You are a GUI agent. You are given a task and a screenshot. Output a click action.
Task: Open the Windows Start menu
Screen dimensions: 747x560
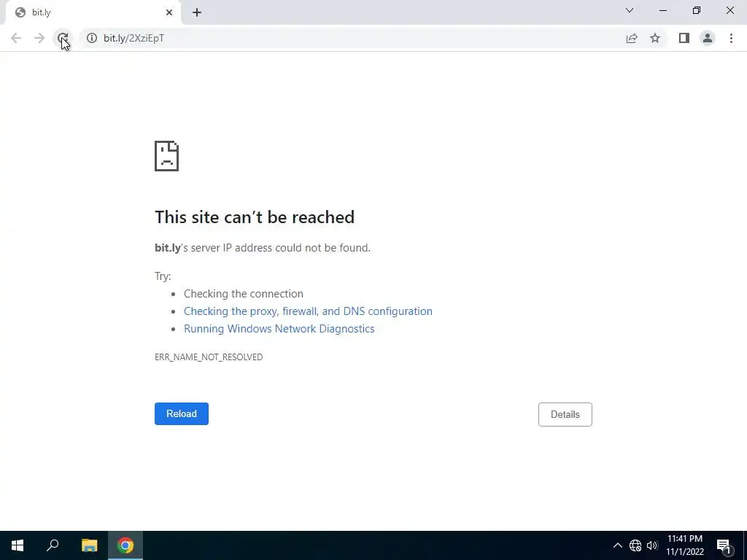(18, 545)
